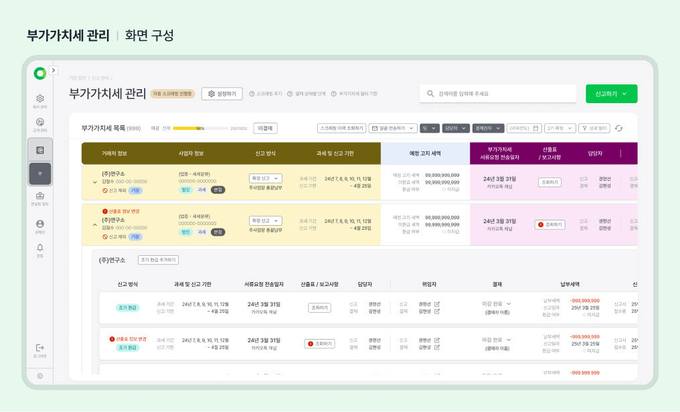
Task: Click 조회하기 in the collapsed main row
Action: (x=550, y=182)
